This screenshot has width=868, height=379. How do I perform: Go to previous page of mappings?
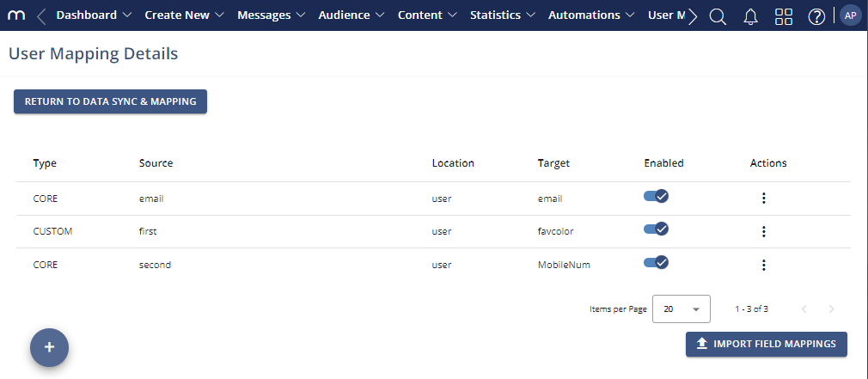pyautogui.click(x=804, y=309)
